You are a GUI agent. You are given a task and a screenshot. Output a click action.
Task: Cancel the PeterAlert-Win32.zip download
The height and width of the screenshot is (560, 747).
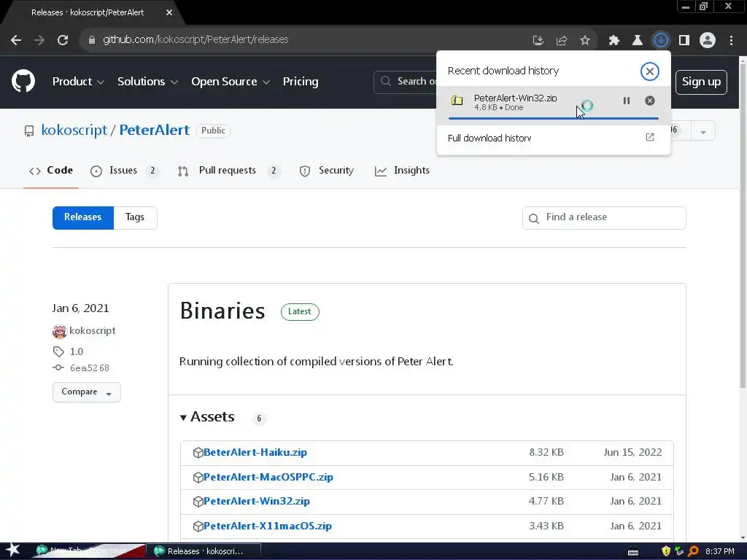click(x=650, y=101)
